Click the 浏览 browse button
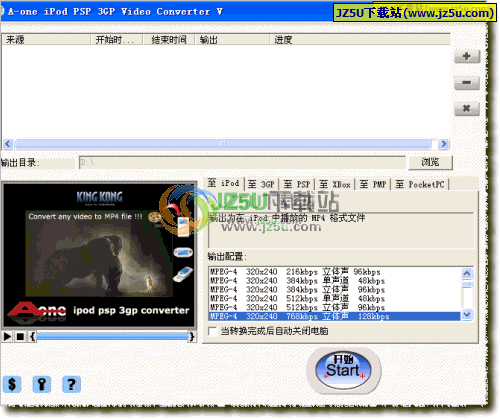Screen dimensions: 500x419 [x=430, y=162]
